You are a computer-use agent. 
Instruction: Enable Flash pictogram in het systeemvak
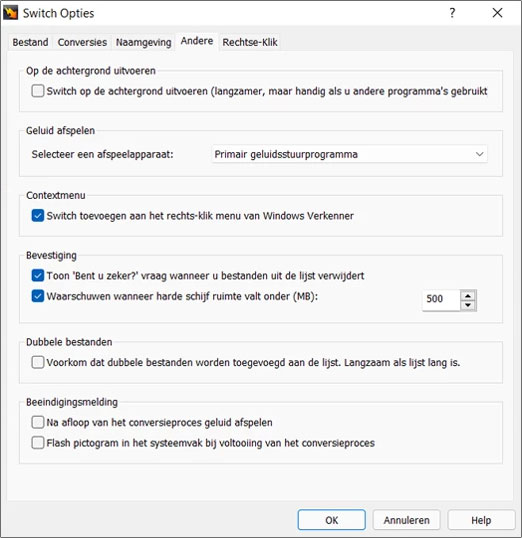tap(38, 443)
